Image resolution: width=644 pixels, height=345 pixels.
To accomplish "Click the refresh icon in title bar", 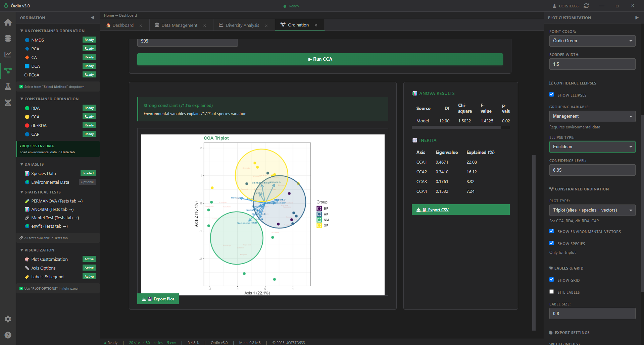I will (586, 6).
